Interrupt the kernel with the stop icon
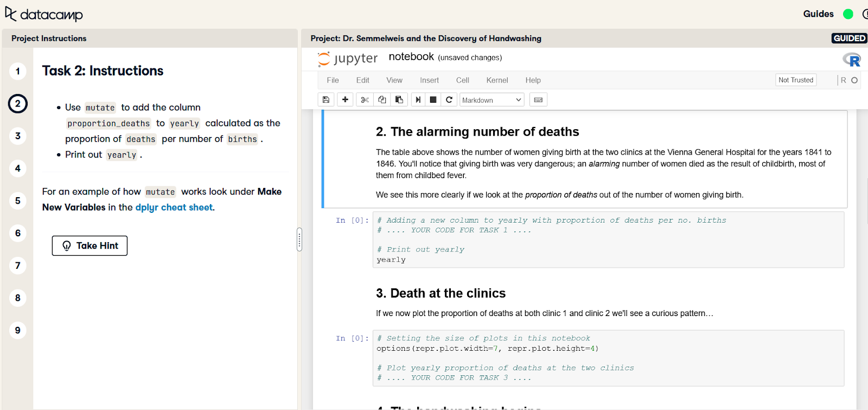The width and height of the screenshot is (868, 410). tap(433, 100)
